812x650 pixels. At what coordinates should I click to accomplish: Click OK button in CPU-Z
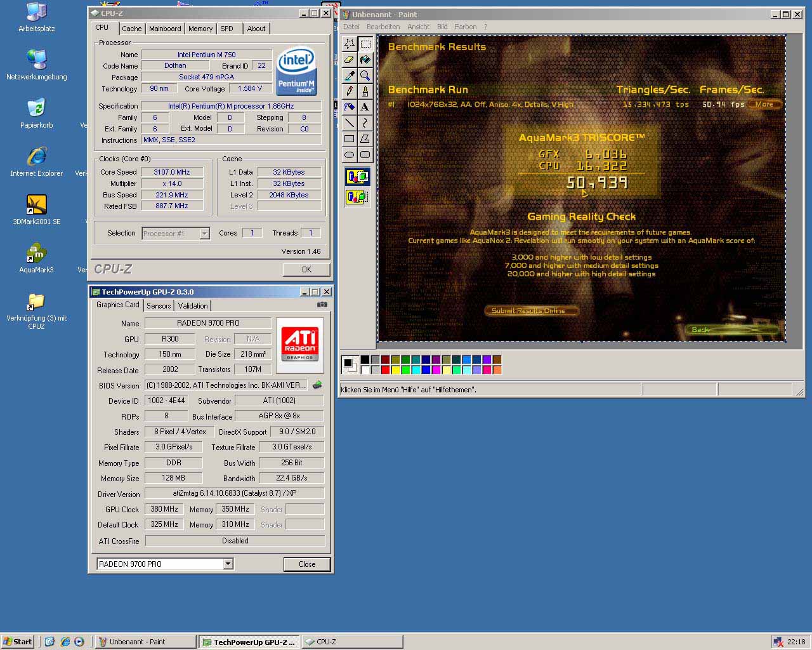pos(306,270)
